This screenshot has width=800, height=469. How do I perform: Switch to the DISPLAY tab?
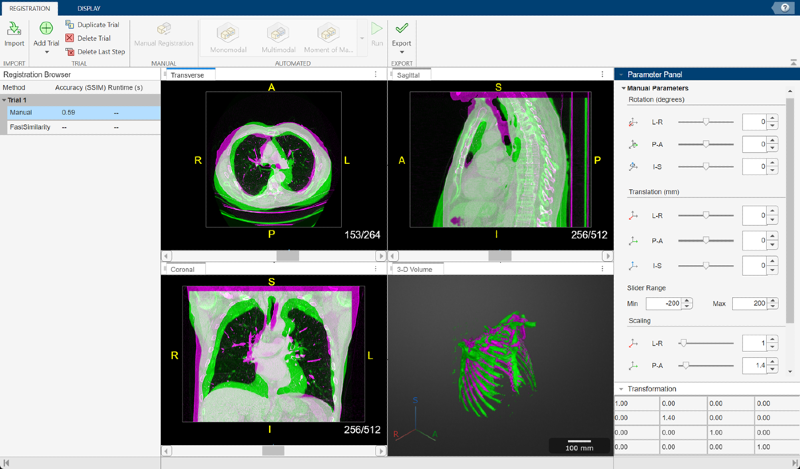tap(88, 8)
